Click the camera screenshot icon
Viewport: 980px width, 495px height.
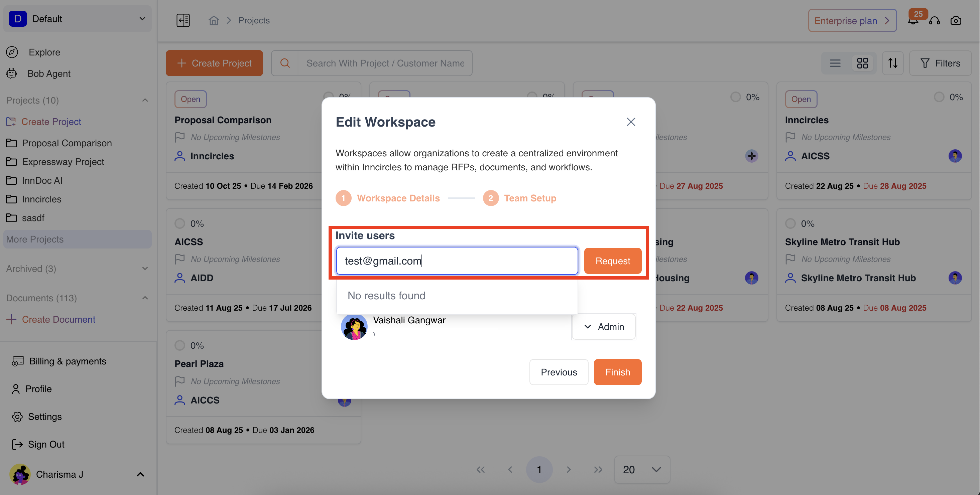(x=956, y=20)
